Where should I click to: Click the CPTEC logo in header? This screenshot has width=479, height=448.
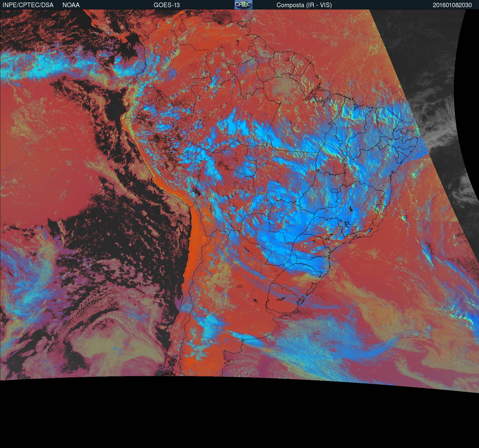(x=243, y=5)
